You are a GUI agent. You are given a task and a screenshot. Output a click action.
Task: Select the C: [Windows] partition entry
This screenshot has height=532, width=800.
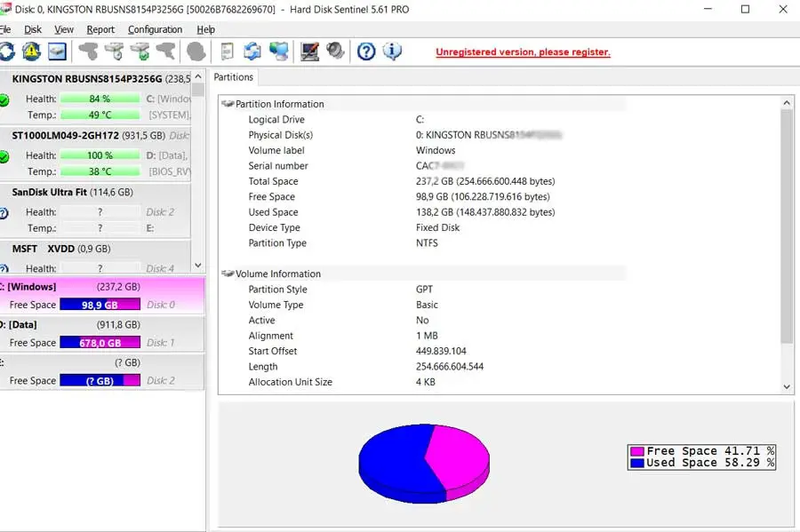pos(102,296)
